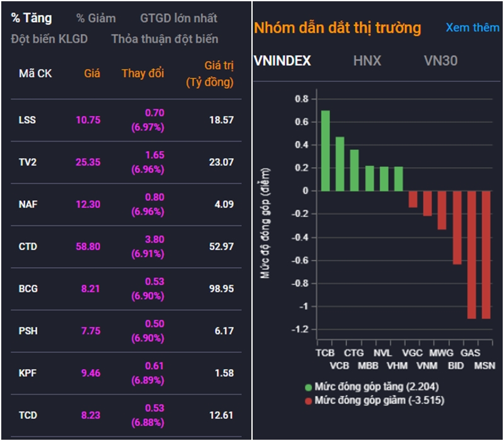
Task: Click the Xem thêm link
Action: 472,28
